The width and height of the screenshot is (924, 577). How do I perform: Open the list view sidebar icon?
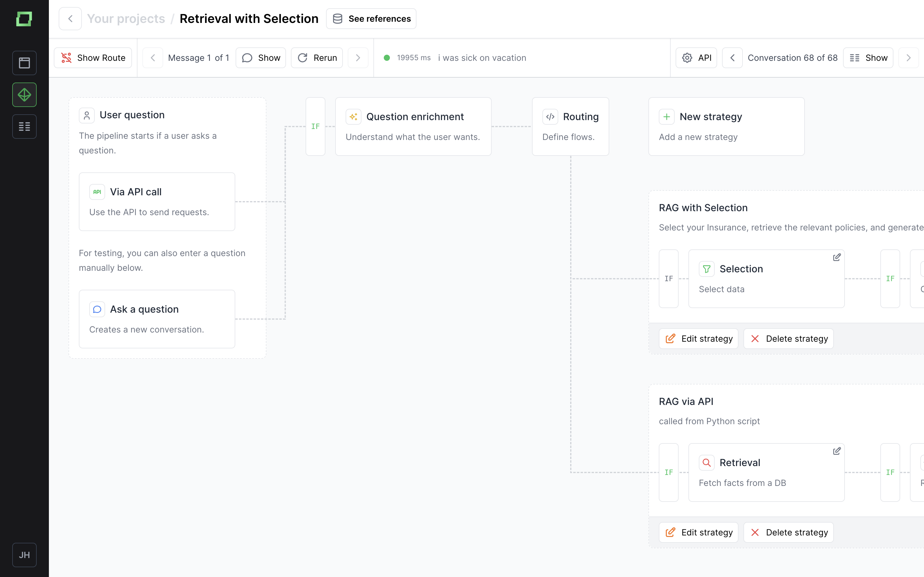(x=24, y=126)
